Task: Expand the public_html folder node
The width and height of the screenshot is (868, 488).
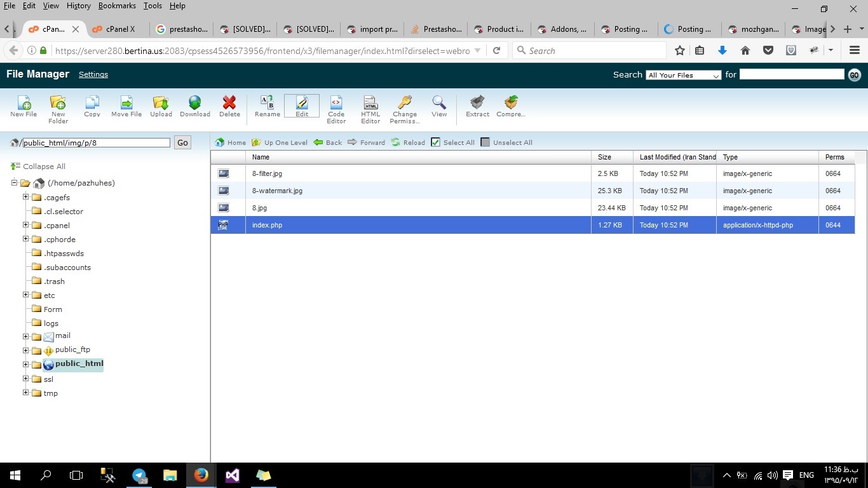Action: (26, 365)
